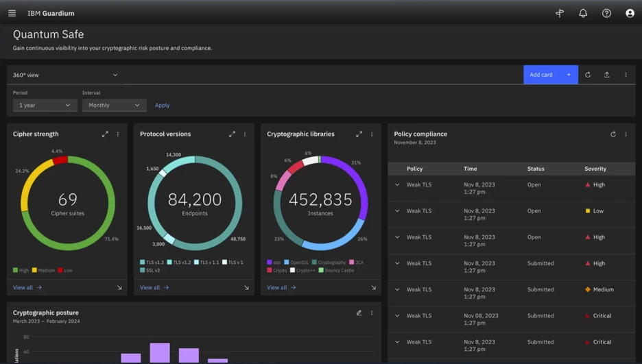
Task: Open the help question mark icon
Action: [x=606, y=13]
